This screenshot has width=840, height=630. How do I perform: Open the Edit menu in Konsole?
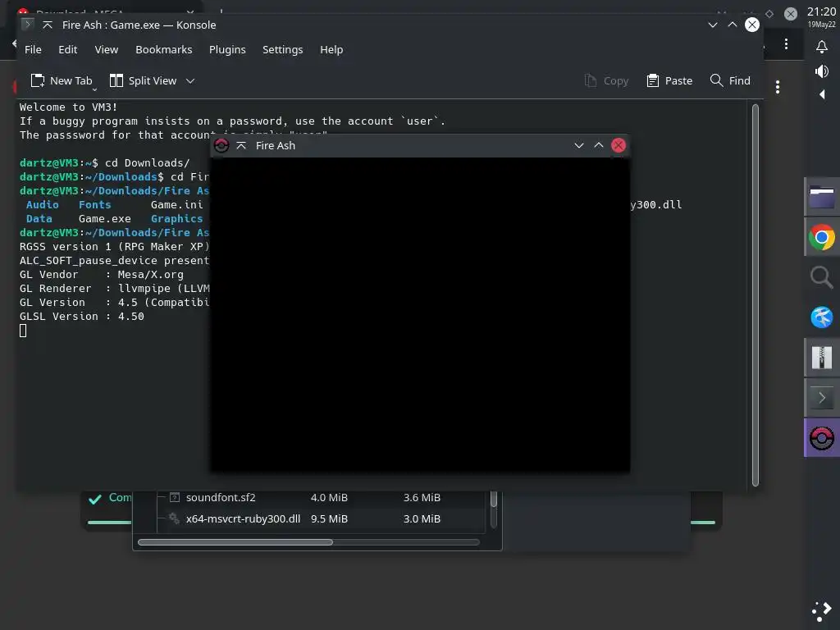[67, 49]
